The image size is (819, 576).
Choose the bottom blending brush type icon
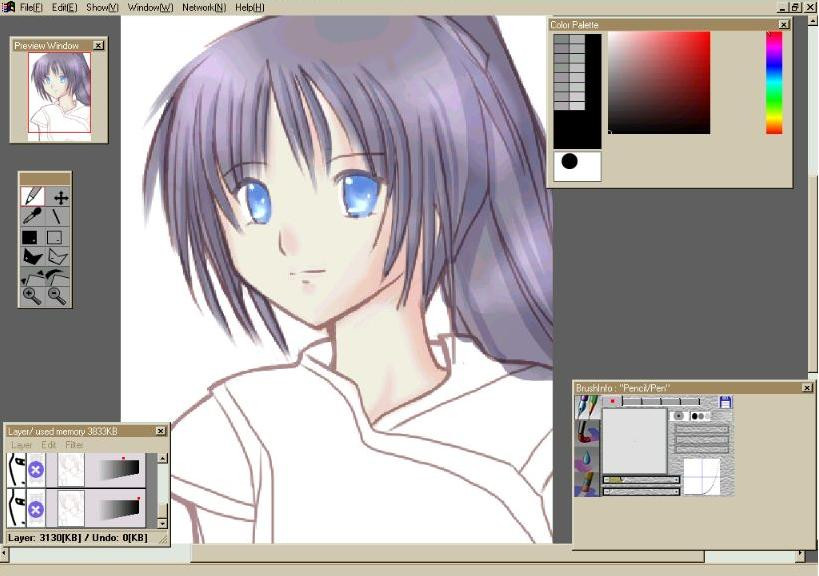[587, 484]
